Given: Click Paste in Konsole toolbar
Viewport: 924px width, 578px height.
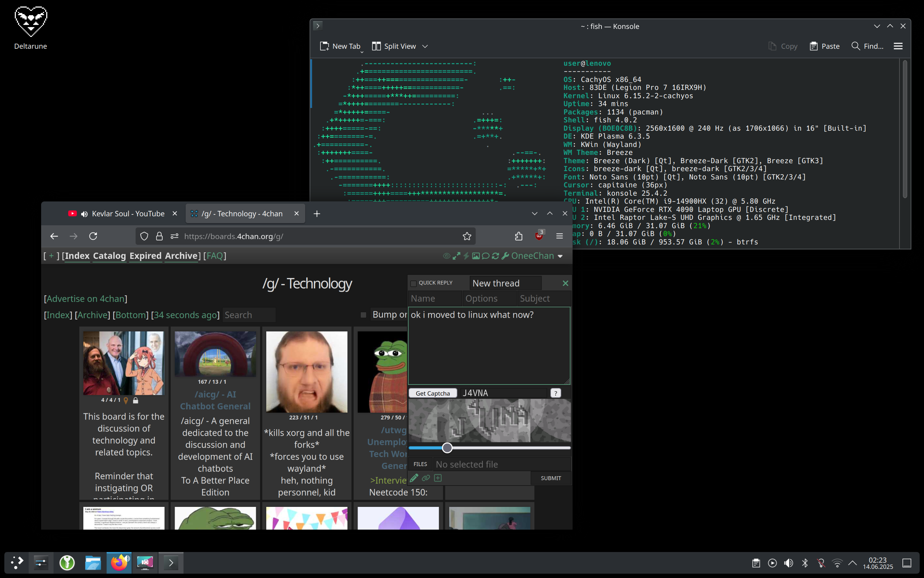Looking at the screenshot, I should 824,46.
